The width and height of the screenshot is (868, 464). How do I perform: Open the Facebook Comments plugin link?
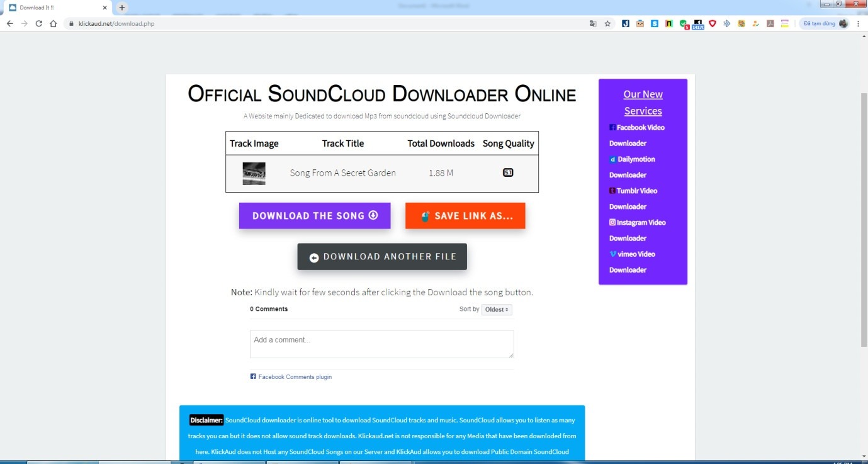pyautogui.click(x=291, y=376)
